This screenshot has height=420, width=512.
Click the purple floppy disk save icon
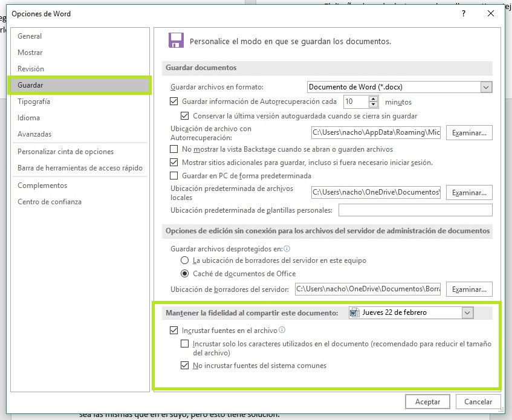click(x=176, y=40)
